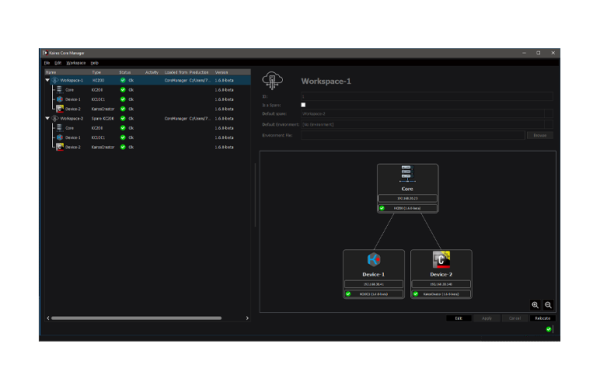Image resolution: width=600 pixels, height=389 pixels.
Task: Zoom out the topology diagram
Action: click(x=548, y=305)
